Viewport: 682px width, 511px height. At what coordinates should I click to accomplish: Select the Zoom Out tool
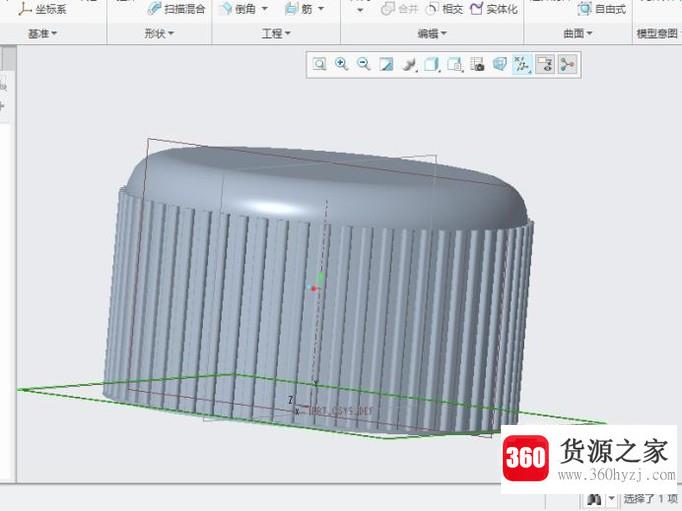pyautogui.click(x=364, y=64)
